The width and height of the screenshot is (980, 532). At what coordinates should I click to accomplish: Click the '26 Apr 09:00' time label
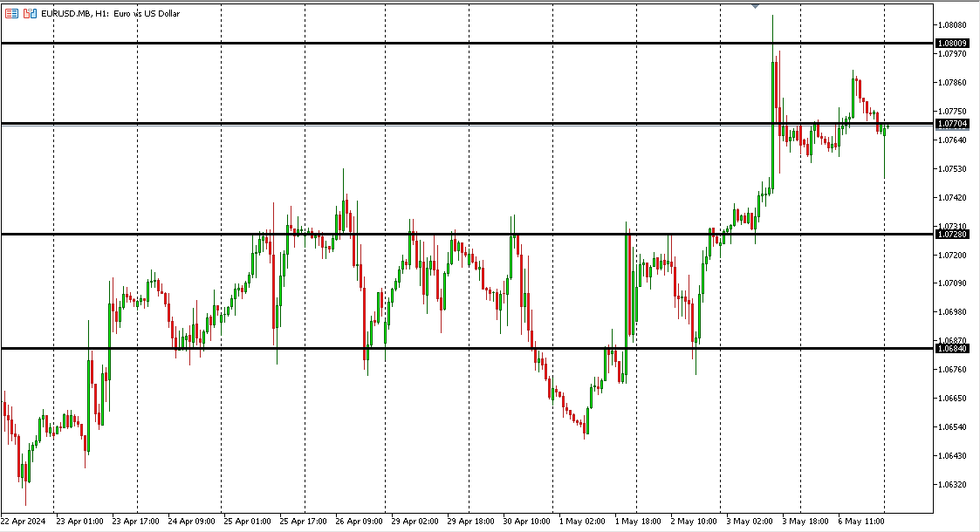[x=359, y=522]
